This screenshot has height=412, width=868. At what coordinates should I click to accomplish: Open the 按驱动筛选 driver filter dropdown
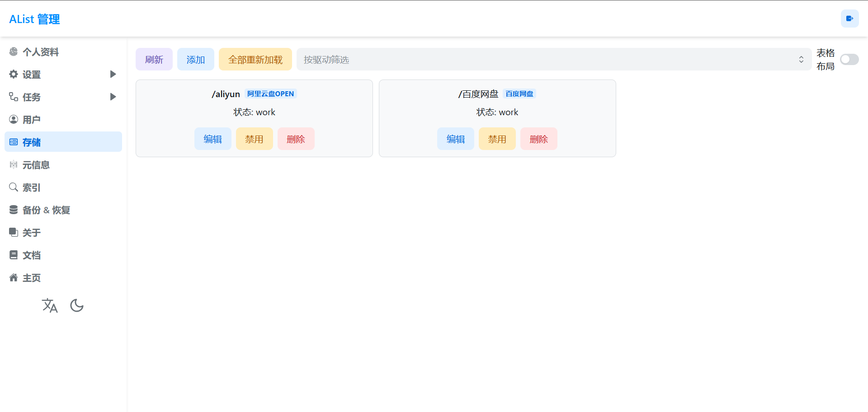pyautogui.click(x=554, y=60)
